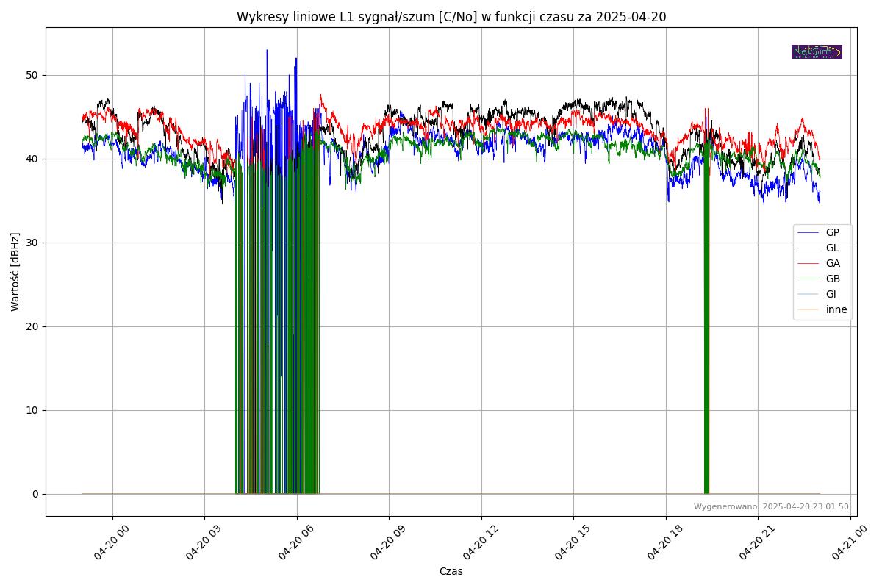Click the '04-20 12' x-axis tick label
The image size is (882, 588).
[x=477, y=546]
